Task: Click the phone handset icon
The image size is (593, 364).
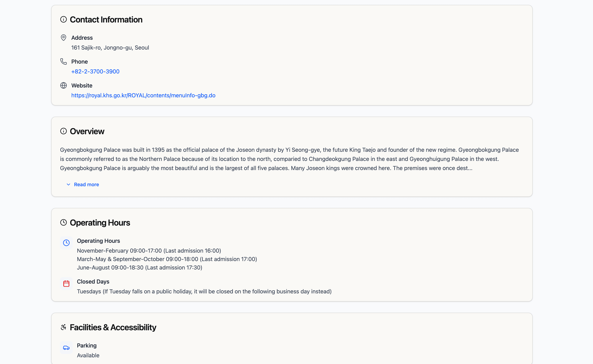Action: [63, 62]
